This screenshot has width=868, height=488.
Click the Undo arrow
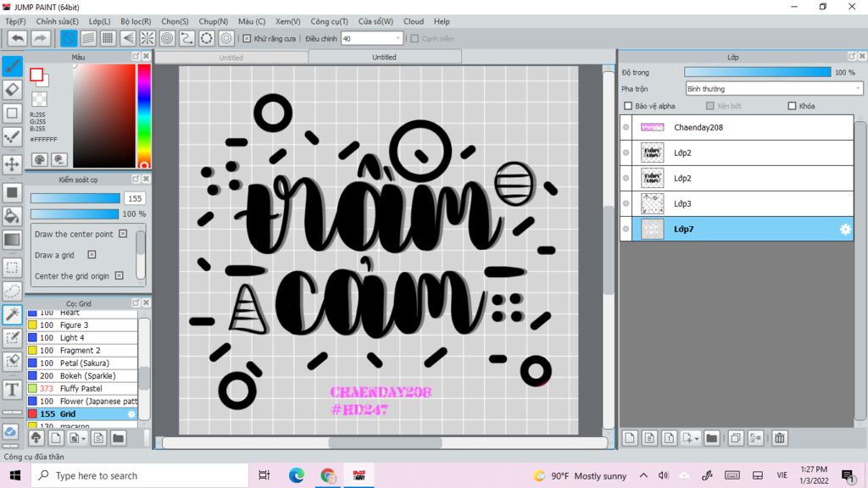click(17, 38)
